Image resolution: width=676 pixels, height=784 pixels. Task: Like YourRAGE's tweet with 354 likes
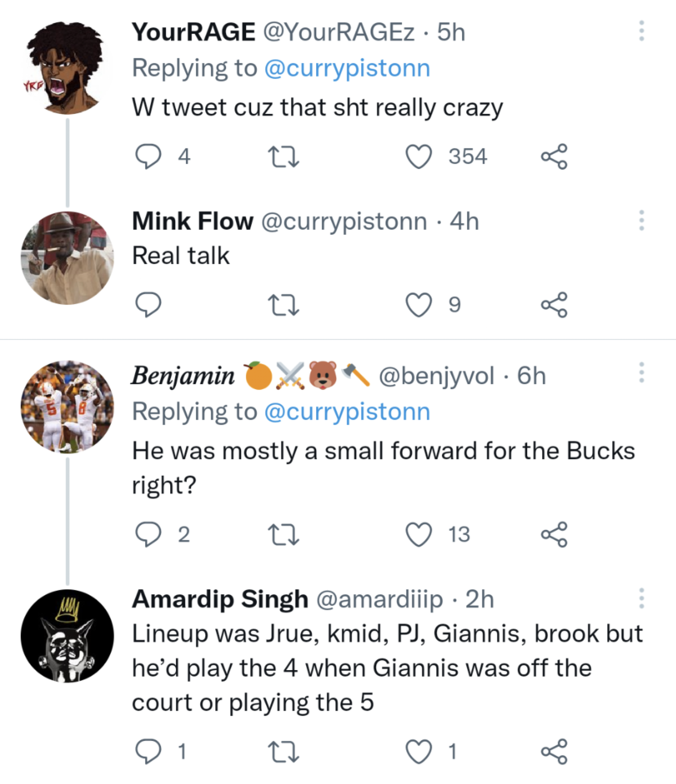pyautogui.click(x=419, y=157)
